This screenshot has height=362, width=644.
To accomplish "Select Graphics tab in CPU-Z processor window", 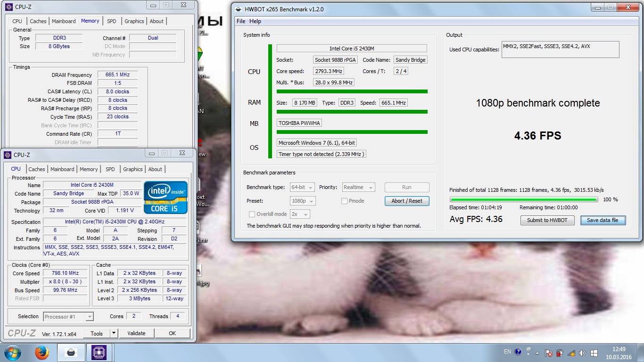I will pyautogui.click(x=133, y=169).
